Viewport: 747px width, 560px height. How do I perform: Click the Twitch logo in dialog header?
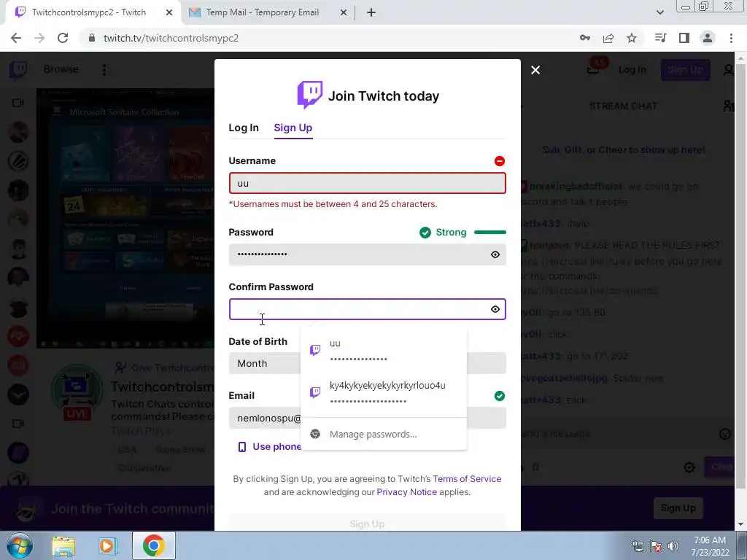point(309,95)
